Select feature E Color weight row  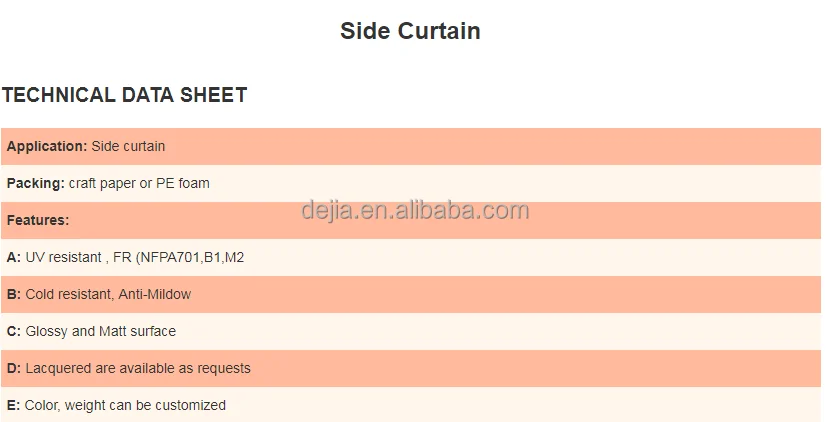(411, 405)
